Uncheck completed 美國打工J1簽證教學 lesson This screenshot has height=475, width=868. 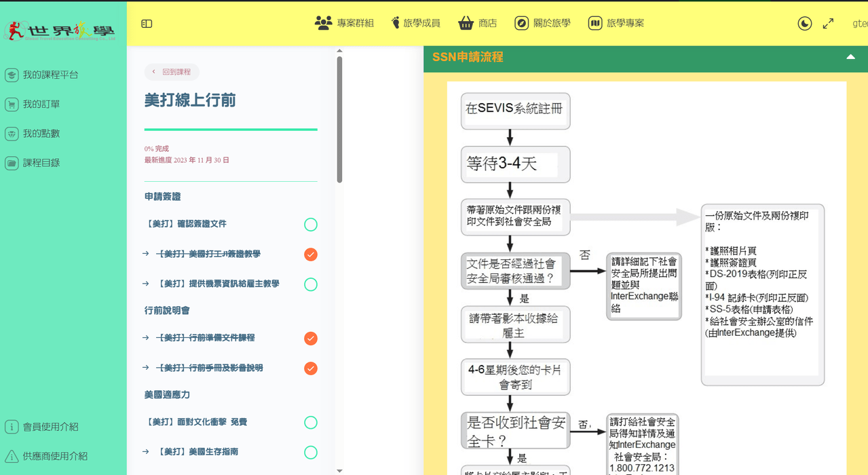pos(311,254)
